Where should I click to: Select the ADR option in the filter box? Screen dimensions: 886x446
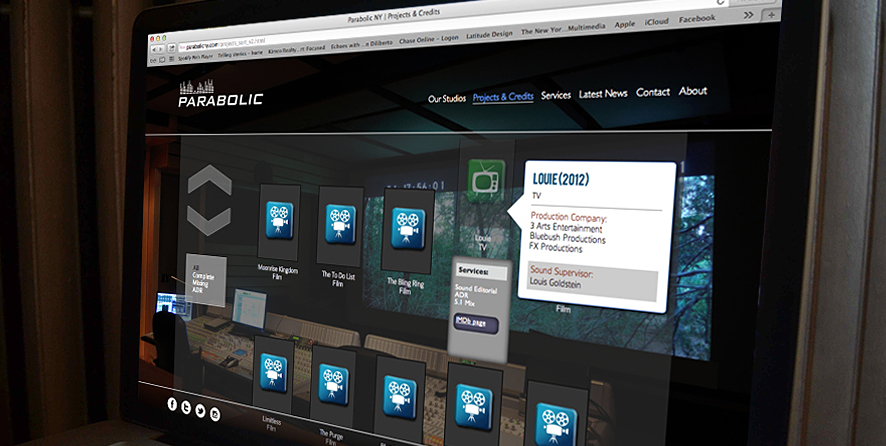pyautogui.click(x=198, y=290)
